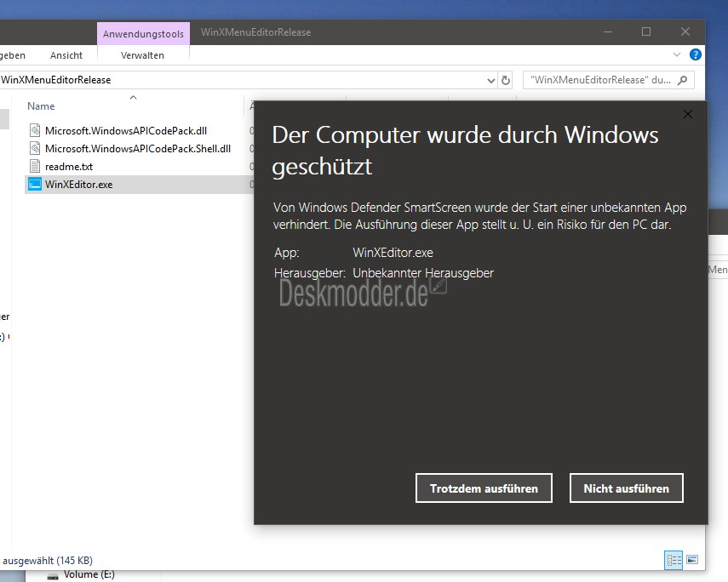Close the SmartScreen dialog with X

pyautogui.click(x=688, y=114)
